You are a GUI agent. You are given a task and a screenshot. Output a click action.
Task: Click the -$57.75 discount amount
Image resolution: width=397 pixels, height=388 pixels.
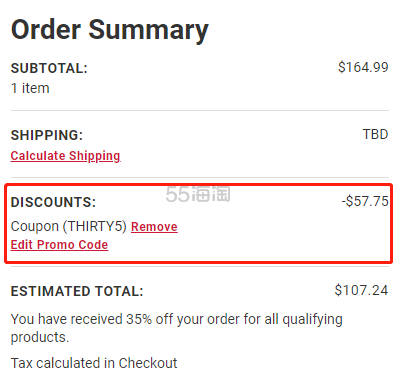[365, 201]
